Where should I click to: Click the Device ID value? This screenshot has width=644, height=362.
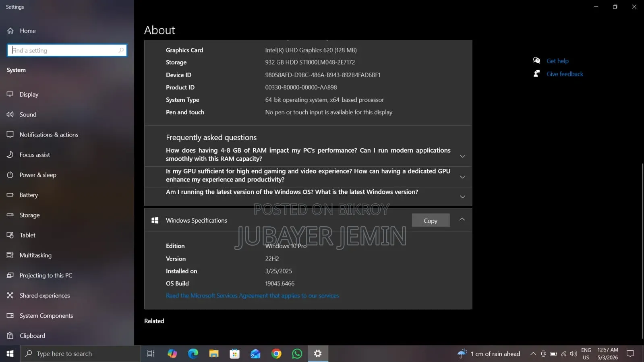click(323, 75)
